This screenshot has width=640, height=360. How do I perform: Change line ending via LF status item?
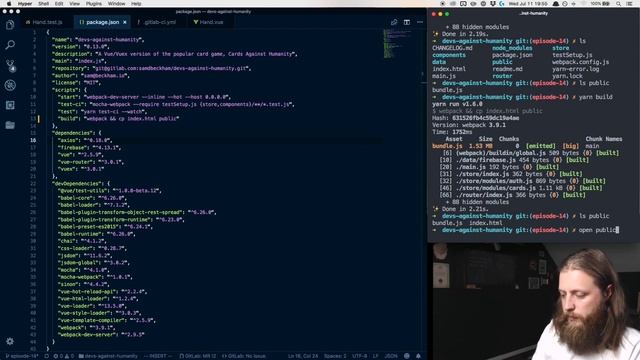click(376, 356)
